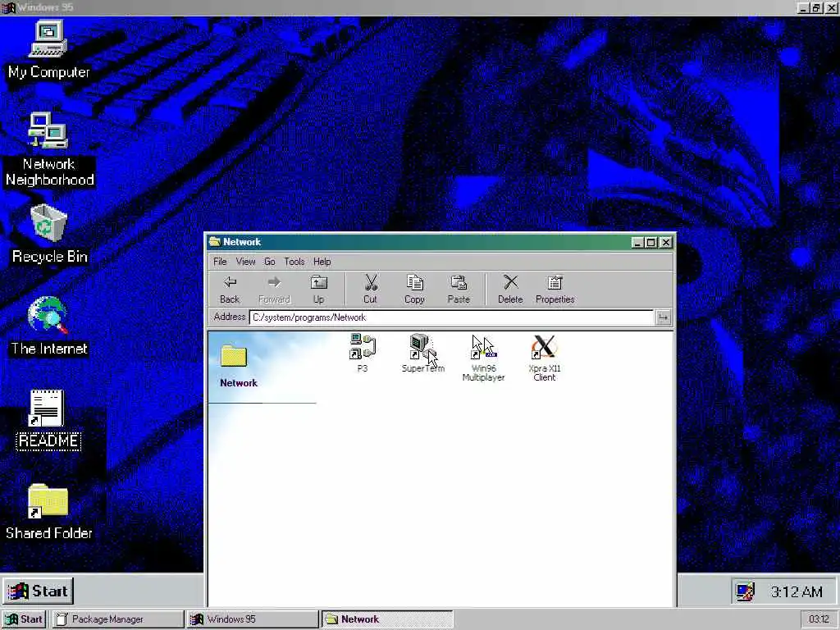This screenshot has height=630, width=840.
Task: Click the Copy toolbar button
Action: coord(414,290)
